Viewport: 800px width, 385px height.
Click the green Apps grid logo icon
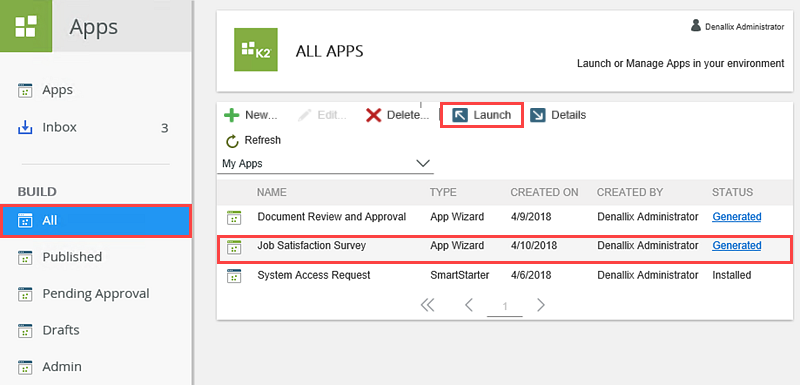point(26,25)
